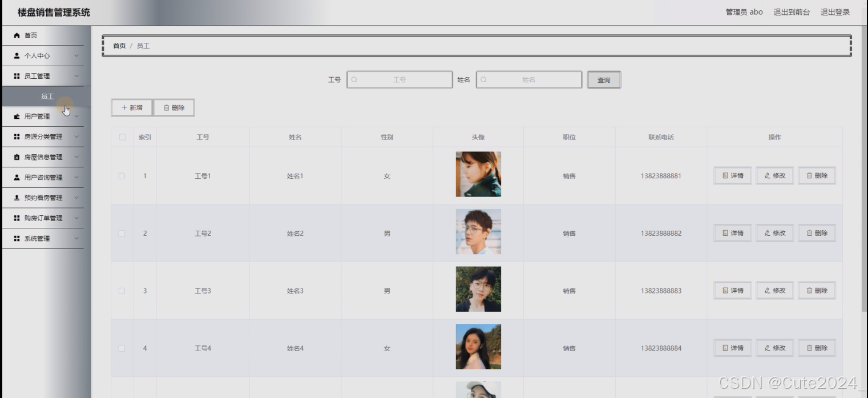The height and width of the screenshot is (398, 868).
Task: Open the 用户管理 menu label
Action: tap(37, 116)
